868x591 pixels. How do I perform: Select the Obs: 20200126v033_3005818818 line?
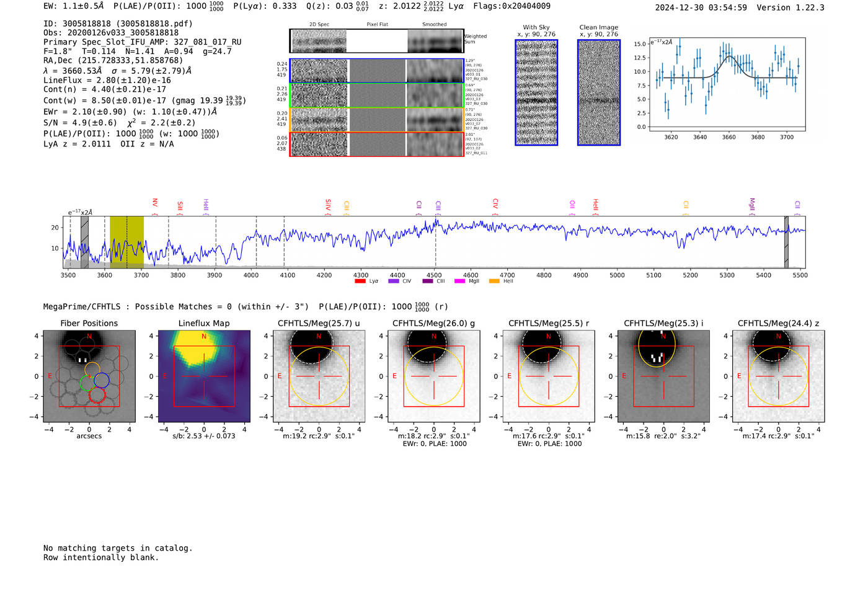tap(111, 33)
